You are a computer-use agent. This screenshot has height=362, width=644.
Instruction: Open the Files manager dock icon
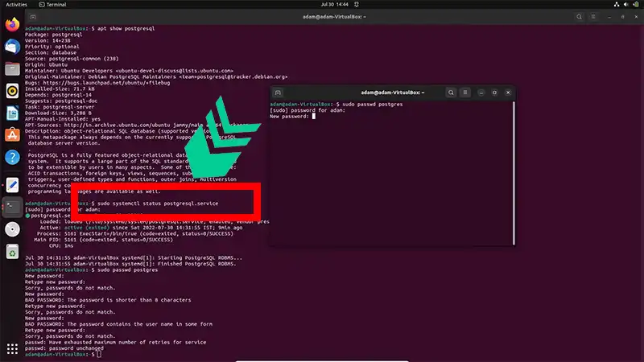pyautogui.click(x=12, y=69)
